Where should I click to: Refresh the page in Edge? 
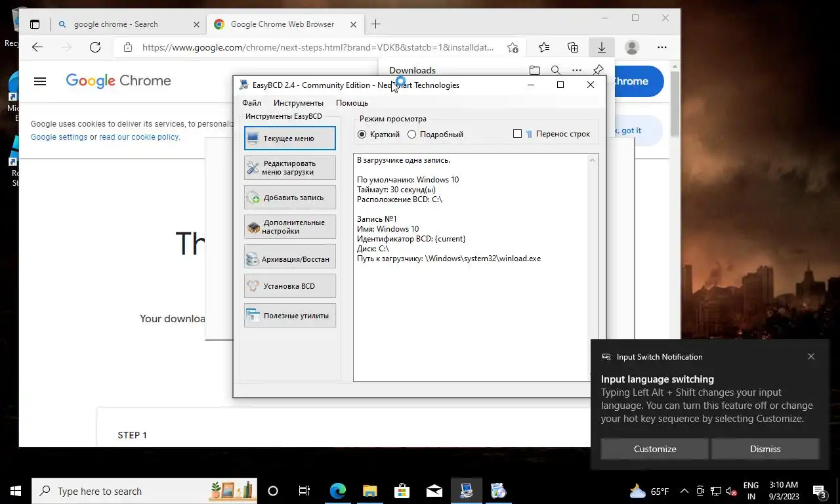[x=95, y=47]
